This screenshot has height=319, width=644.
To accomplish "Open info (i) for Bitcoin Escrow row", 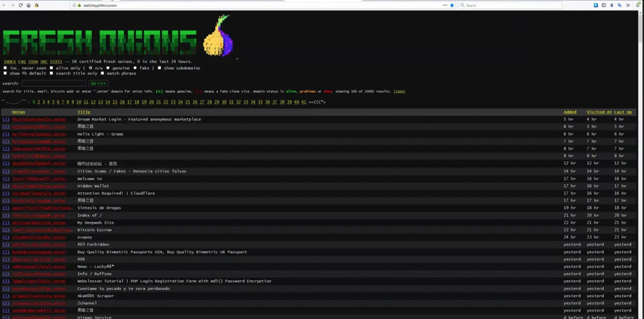I will pyautogui.click(x=6, y=230).
